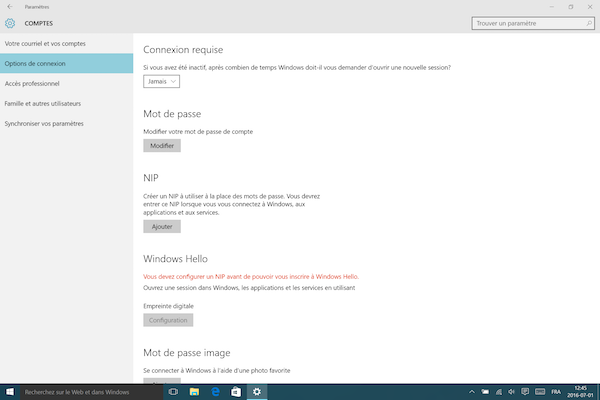
Task: Click the taskbar web search box
Action: (92, 392)
